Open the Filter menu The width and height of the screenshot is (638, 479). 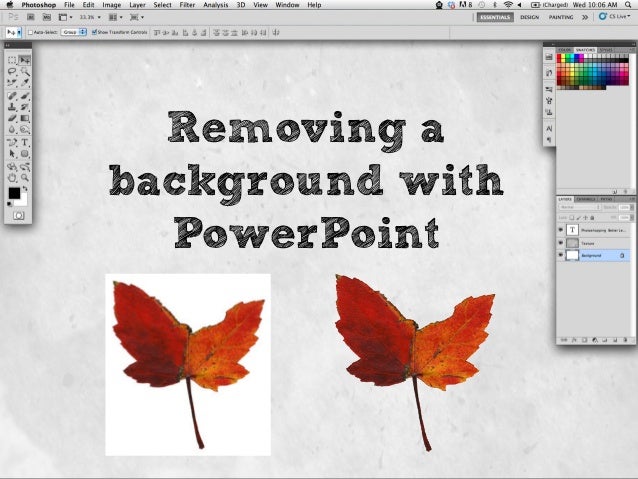[187, 5]
